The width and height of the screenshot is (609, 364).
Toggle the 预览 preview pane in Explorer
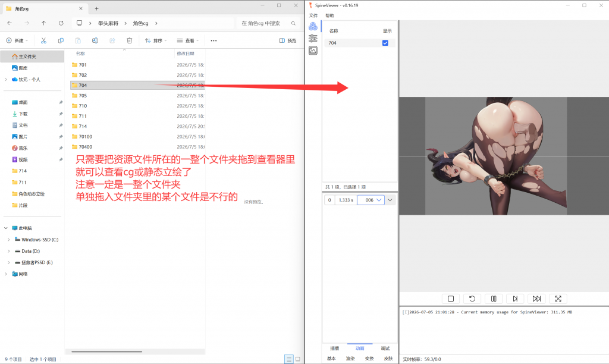[x=287, y=40]
